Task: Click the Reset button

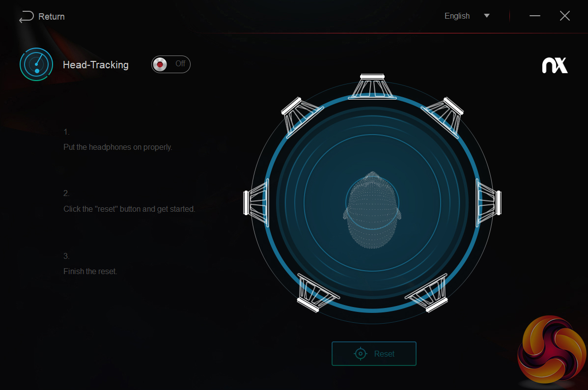Action: tap(374, 354)
